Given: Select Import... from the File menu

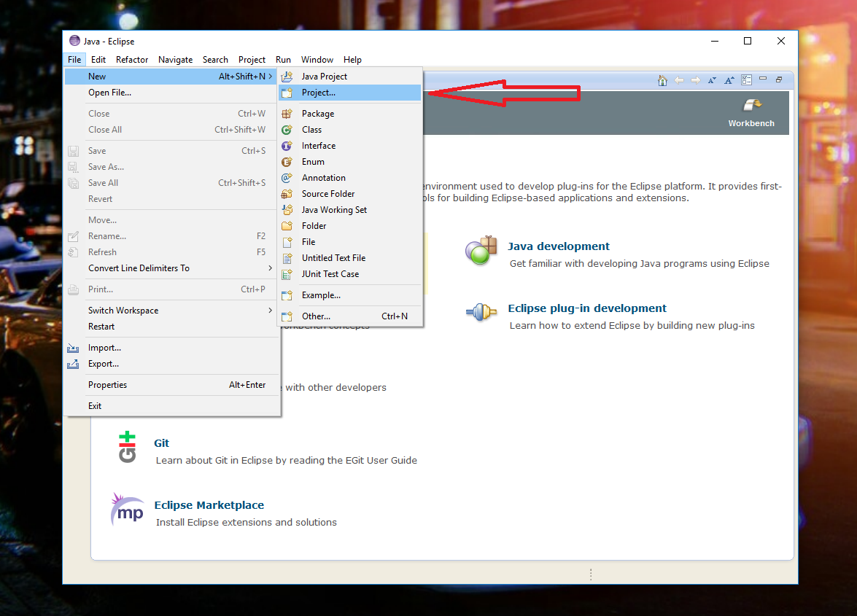Looking at the screenshot, I should pyautogui.click(x=104, y=348).
